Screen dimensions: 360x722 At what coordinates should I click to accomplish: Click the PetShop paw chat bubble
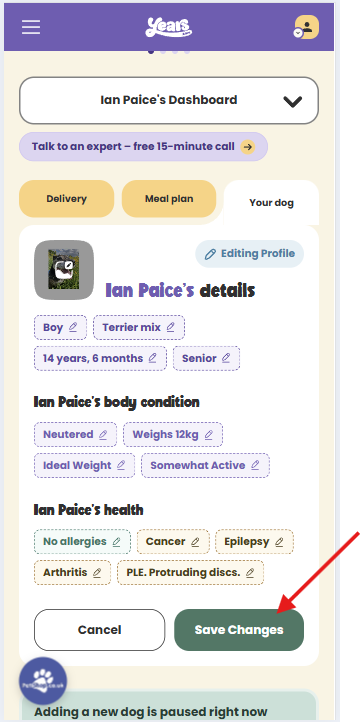click(x=43, y=681)
